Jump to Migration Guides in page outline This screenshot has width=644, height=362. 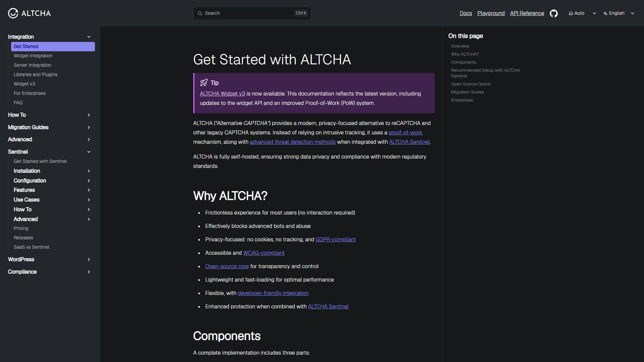(x=467, y=92)
